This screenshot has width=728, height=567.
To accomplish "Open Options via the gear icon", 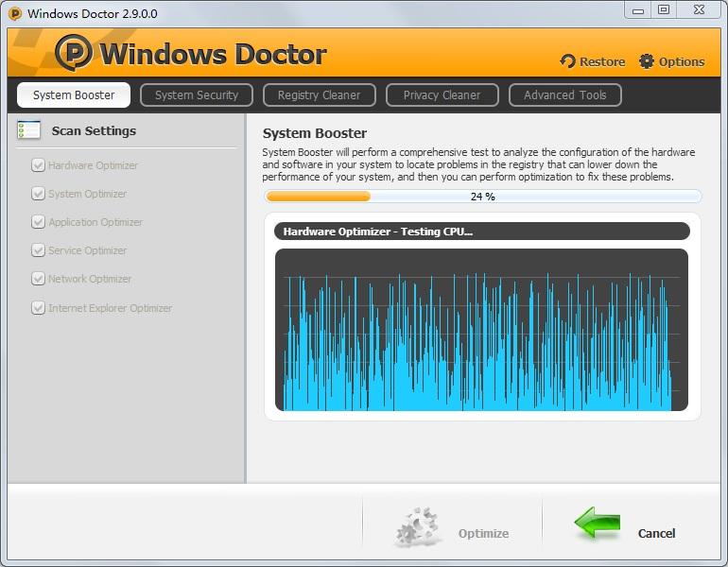I will point(647,61).
